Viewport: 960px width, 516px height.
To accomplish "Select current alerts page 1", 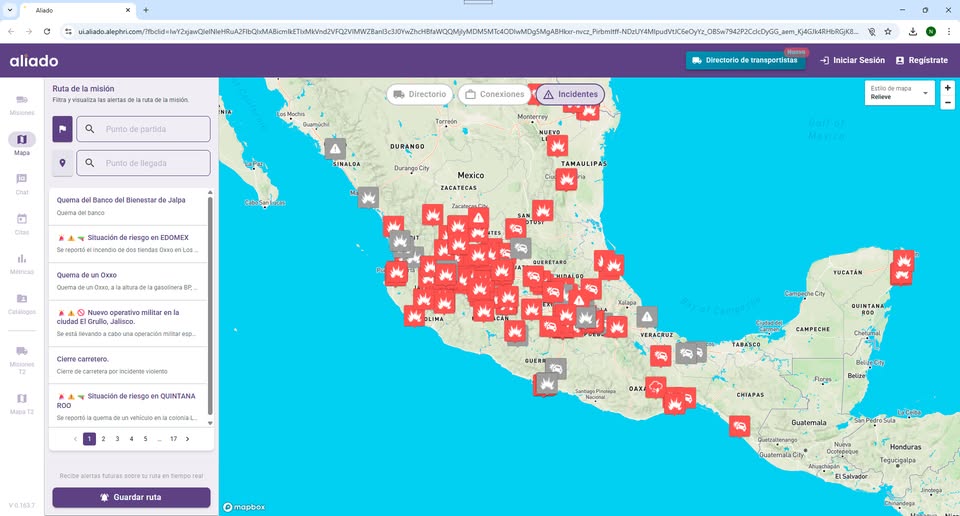I will pos(89,439).
